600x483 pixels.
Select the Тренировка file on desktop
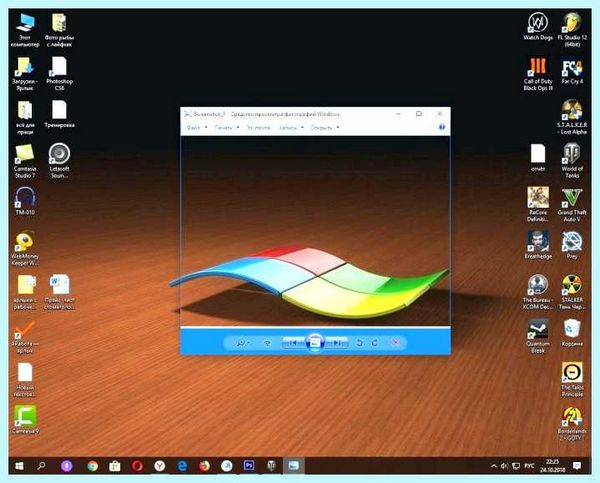pos(59,114)
